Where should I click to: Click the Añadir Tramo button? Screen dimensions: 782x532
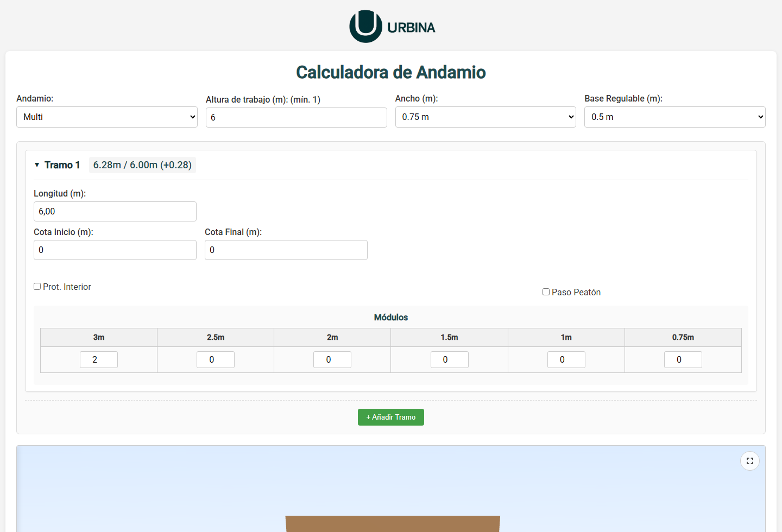391,417
